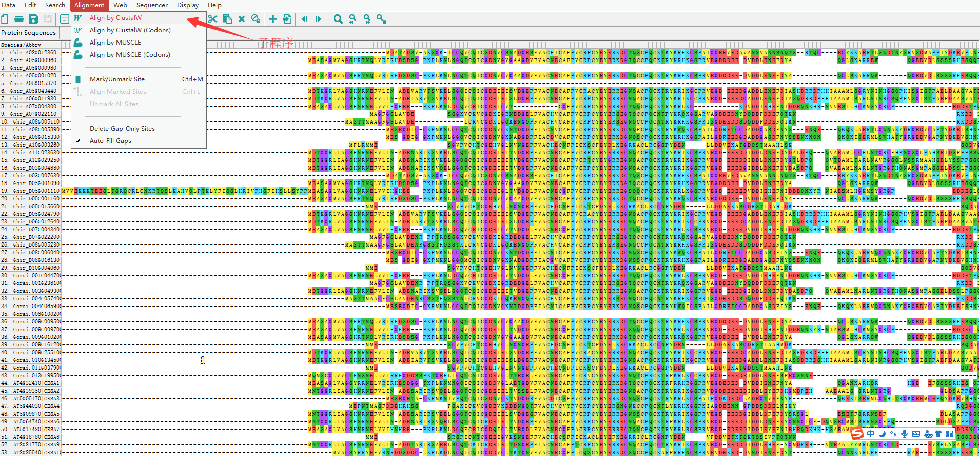
Task: Toggle Chinese/English mode in the Sogou input bar
Action: pyautogui.click(x=871, y=434)
